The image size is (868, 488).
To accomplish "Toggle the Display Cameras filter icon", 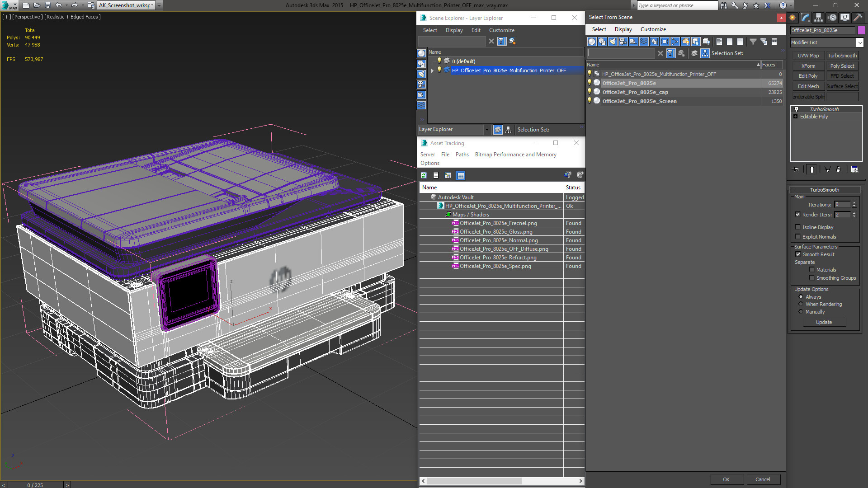I will point(623,42).
